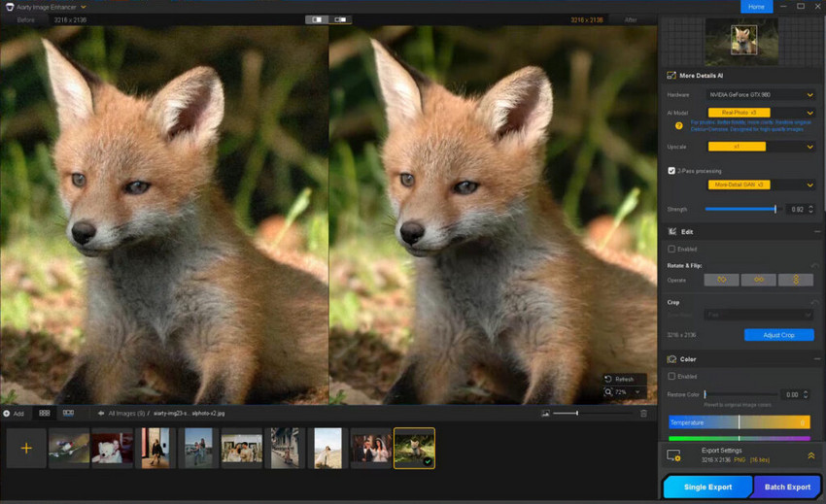Click the trash delete icon

point(643,414)
